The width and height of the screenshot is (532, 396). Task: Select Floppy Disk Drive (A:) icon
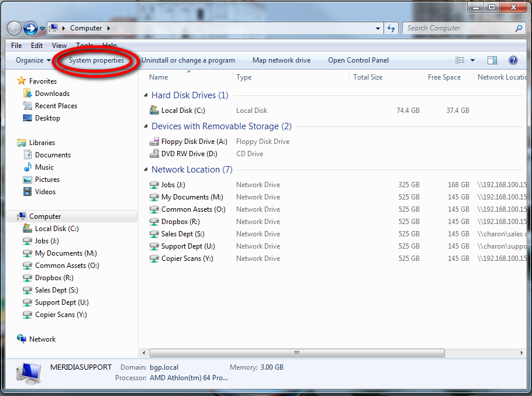[x=154, y=142]
